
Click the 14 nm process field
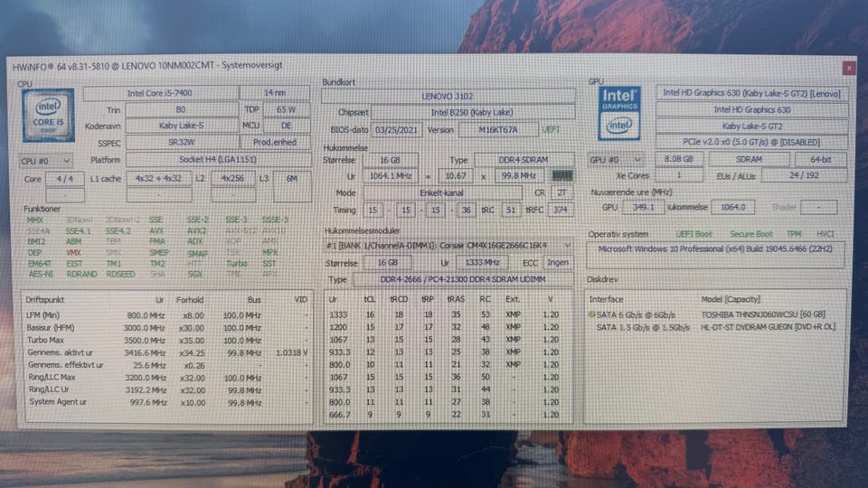(275, 92)
